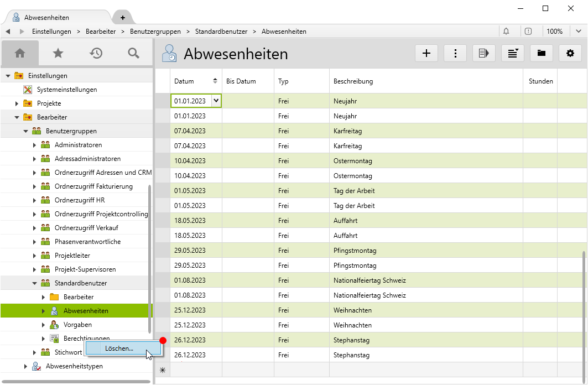
Task: Open the date dropdown in first row
Action: pyautogui.click(x=216, y=101)
